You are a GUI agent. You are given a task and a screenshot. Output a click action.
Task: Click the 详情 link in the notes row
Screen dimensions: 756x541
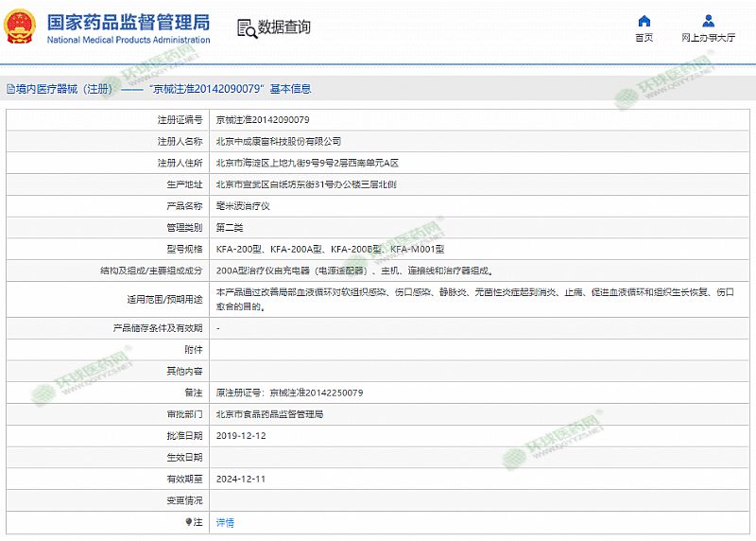coord(225,522)
